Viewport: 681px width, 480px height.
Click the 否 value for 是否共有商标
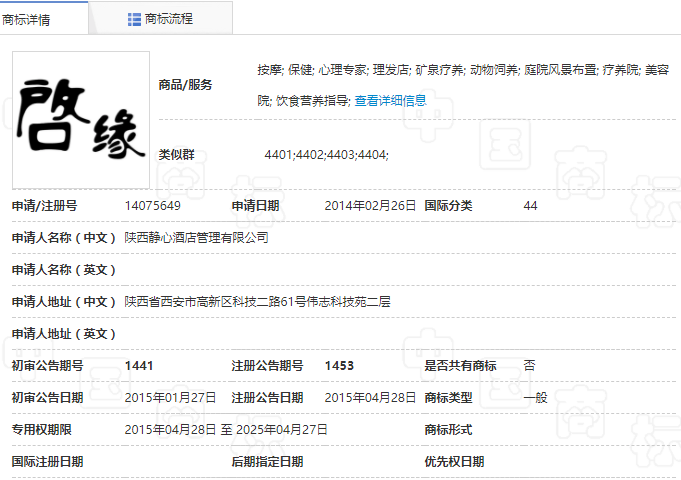pos(530,366)
